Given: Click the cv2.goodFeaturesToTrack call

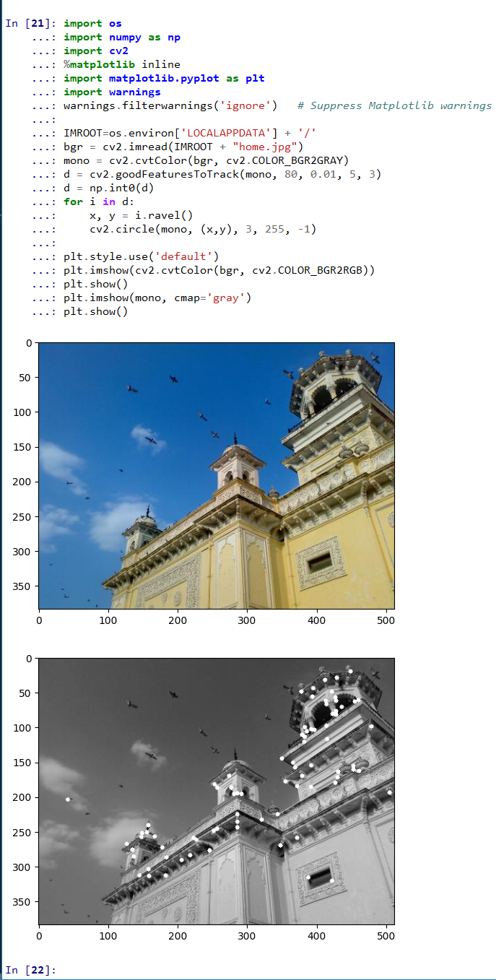Looking at the screenshot, I should (235, 174).
